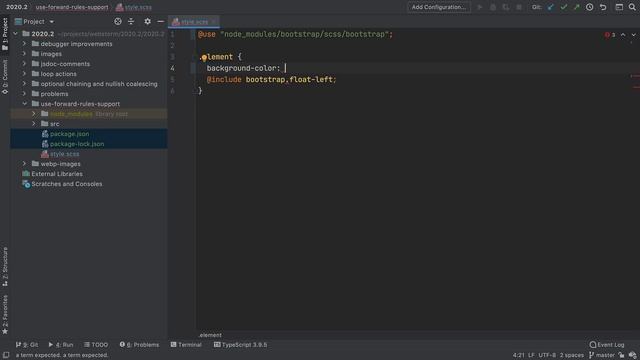Open Project panel settings gear
The image size is (640, 360).
tap(147, 21)
